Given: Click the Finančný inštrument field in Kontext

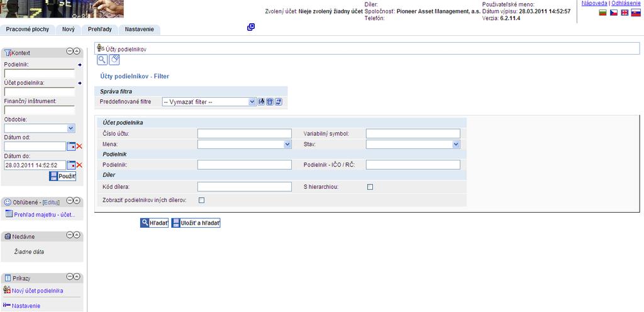Looking at the screenshot, I should pos(40,110).
